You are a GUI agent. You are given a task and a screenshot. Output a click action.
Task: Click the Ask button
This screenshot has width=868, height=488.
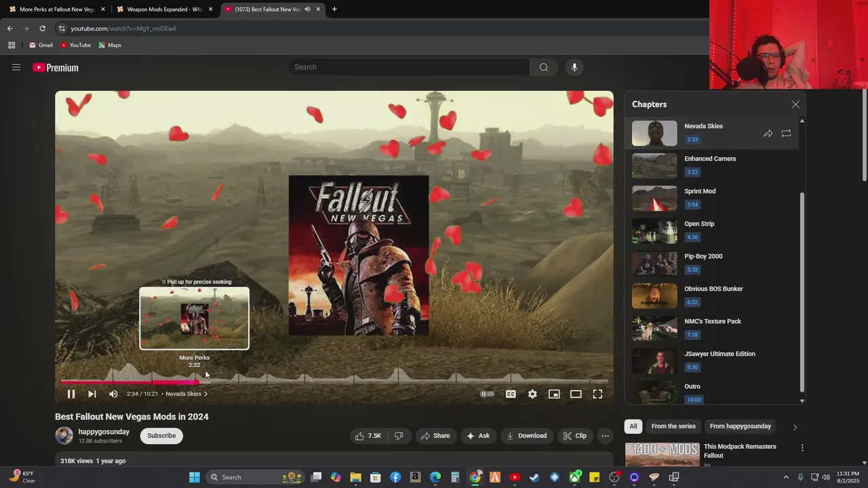(478, 436)
